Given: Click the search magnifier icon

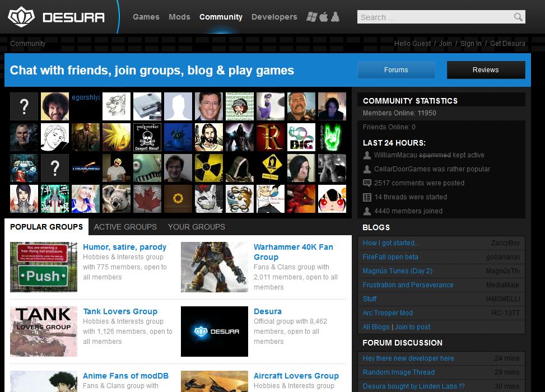Looking at the screenshot, I should click(518, 17).
